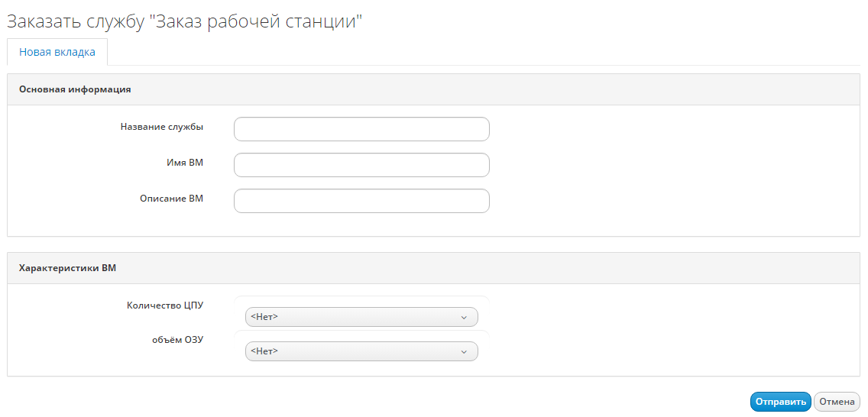Expand the объём ОЗУ dropdown list
Viewport: 868px width, 417px height.
coord(361,351)
